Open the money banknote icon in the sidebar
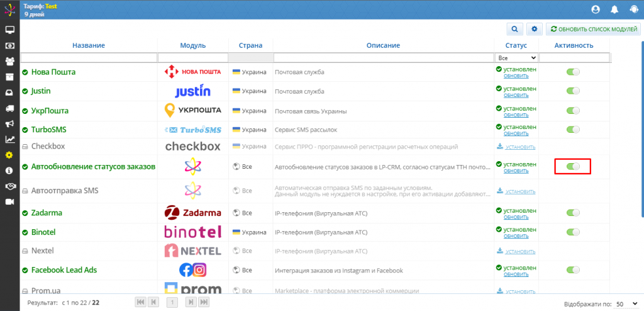 pos(10,46)
